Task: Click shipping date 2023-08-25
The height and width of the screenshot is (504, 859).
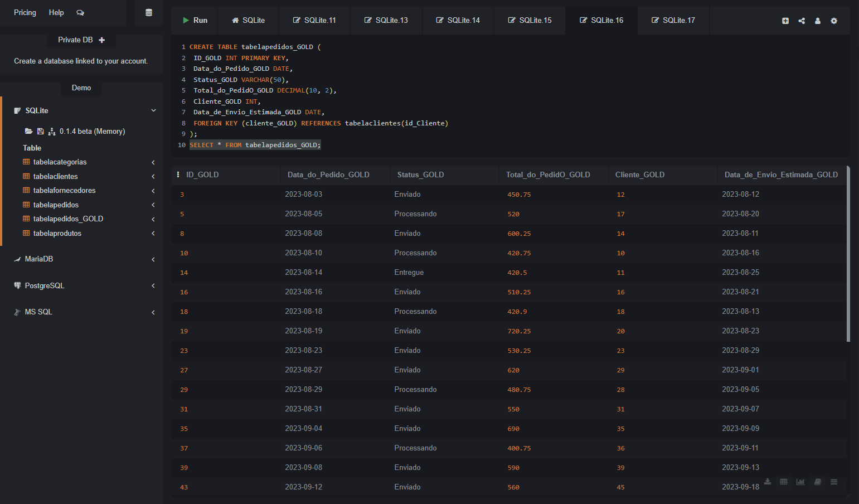Action: [x=740, y=273]
